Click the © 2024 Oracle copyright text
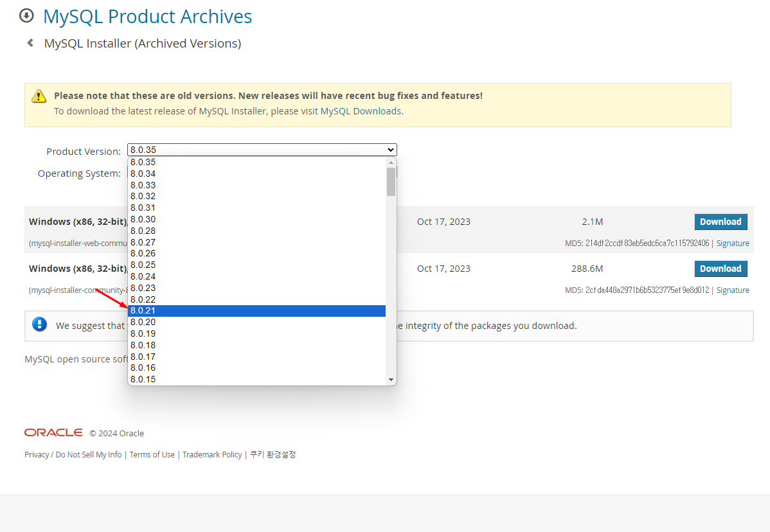Screen dimensions: 770x532 pyautogui.click(x=117, y=433)
